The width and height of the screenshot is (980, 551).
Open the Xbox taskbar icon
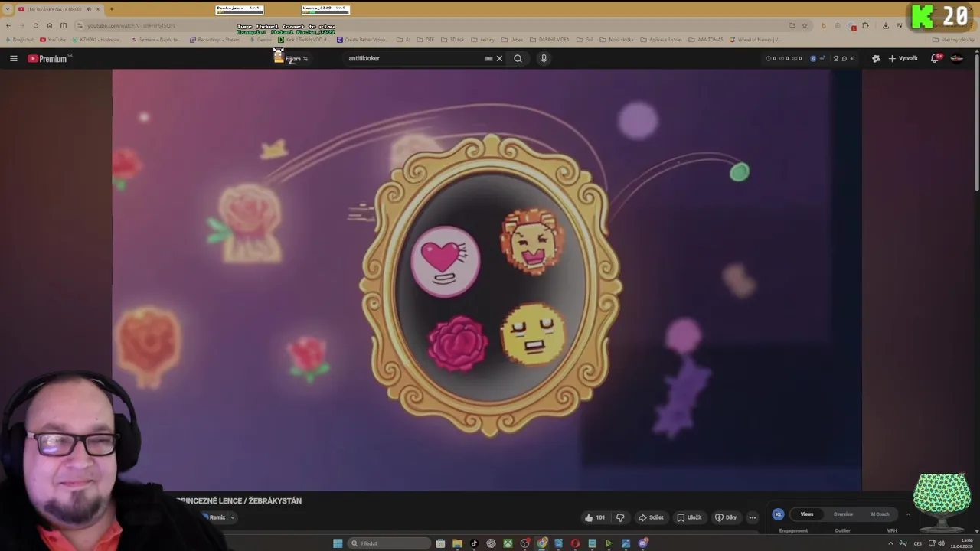508,543
